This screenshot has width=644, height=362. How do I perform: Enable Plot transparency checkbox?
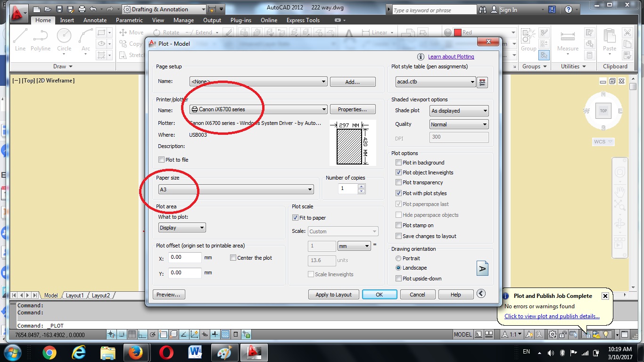(399, 182)
